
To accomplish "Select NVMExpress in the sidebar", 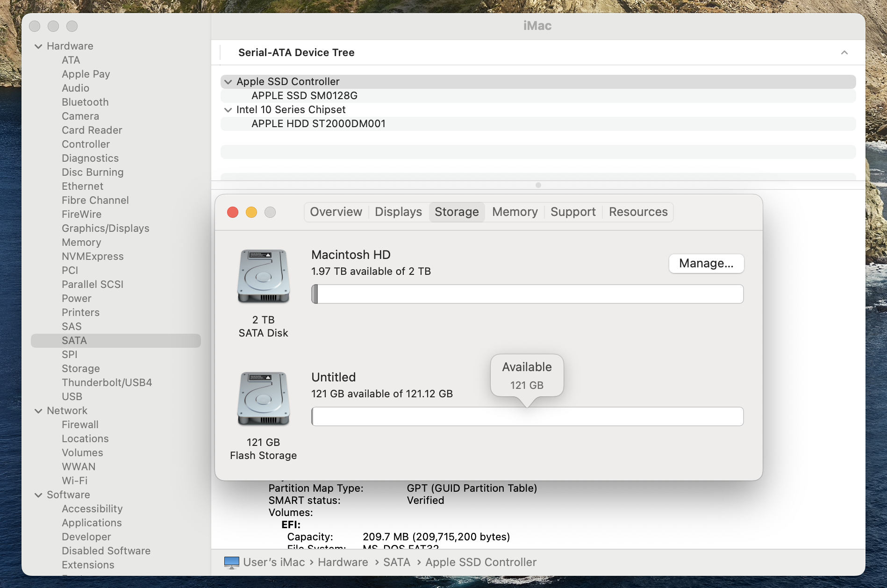I will pyautogui.click(x=93, y=257).
